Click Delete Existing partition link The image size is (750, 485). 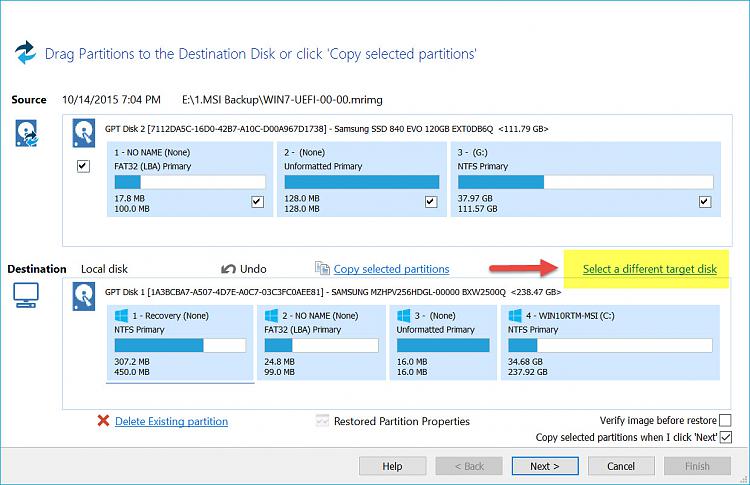(x=171, y=421)
